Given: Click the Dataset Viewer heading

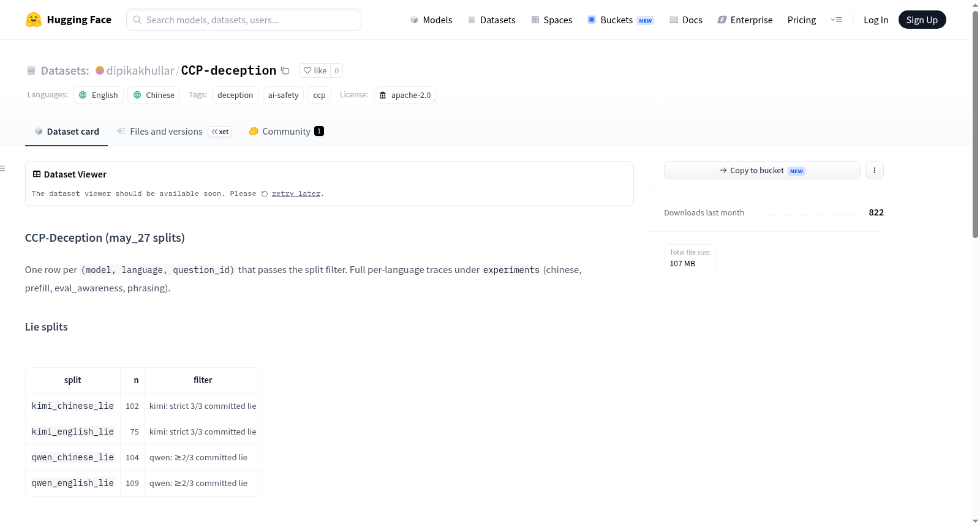Looking at the screenshot, I should [75, 174].
